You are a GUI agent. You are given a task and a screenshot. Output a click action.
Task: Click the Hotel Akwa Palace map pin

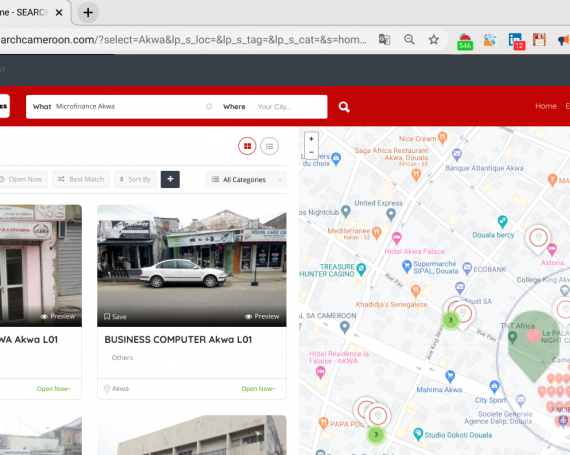click(x=396, y=238)
